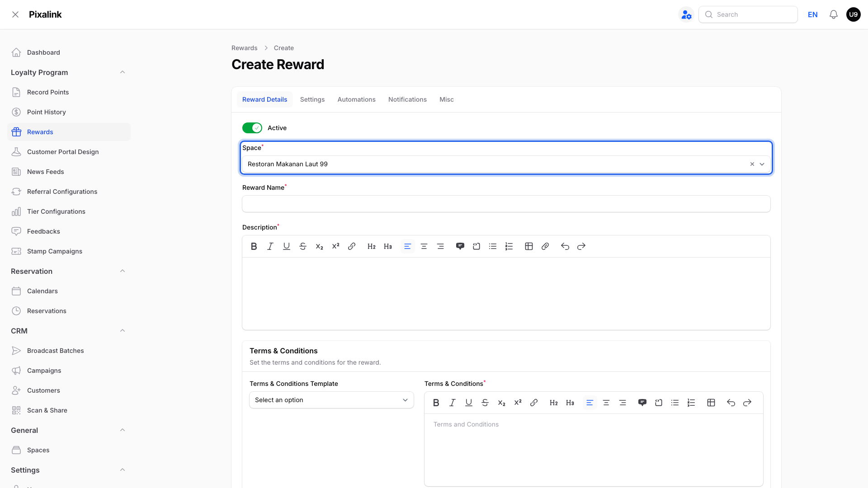Apply H2 heading in Terms & Conditions editor
The width and height of the screenshot is (868, 488).
click(554, 403)
